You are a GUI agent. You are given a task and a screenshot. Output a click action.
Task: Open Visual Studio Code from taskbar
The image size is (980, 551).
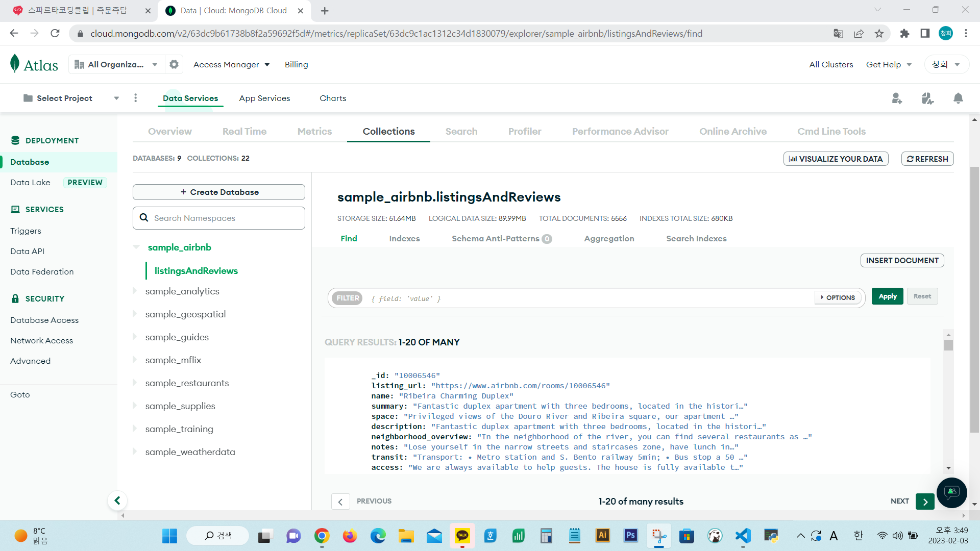point(743,536)
